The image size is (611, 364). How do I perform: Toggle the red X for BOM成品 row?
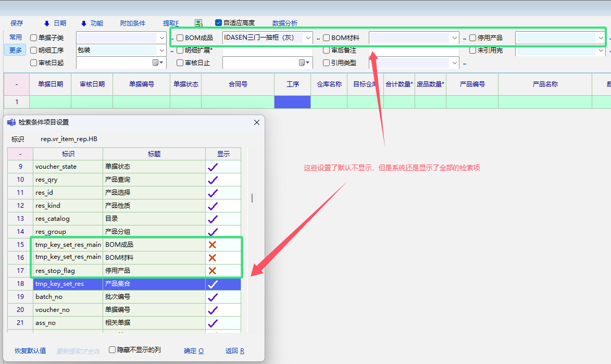click(213, 245)
